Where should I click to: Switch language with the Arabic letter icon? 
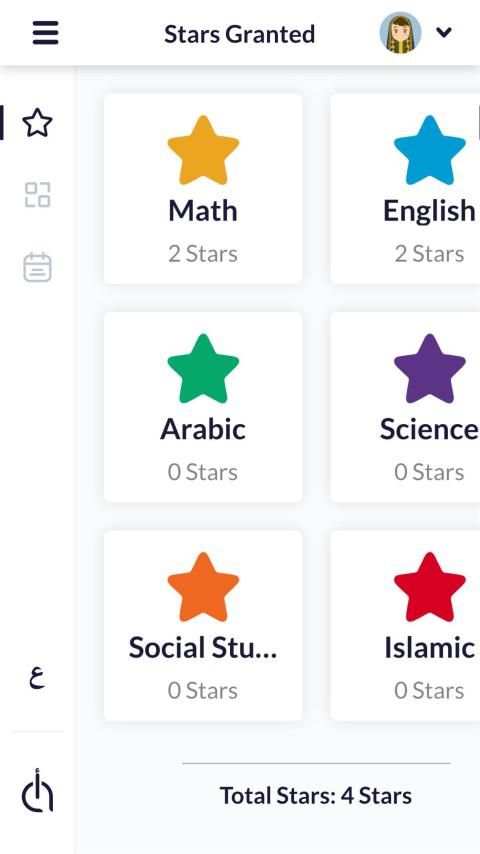(x=37, y=678)
